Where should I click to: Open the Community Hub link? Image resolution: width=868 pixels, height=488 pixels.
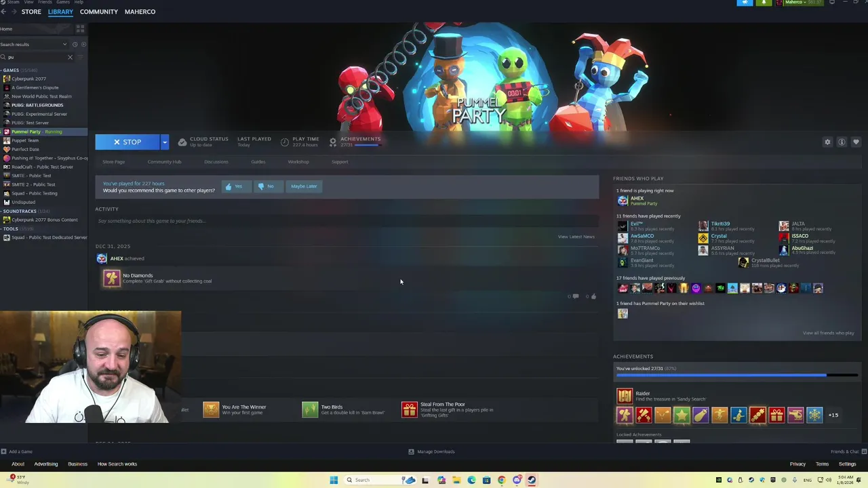point(164,162)
